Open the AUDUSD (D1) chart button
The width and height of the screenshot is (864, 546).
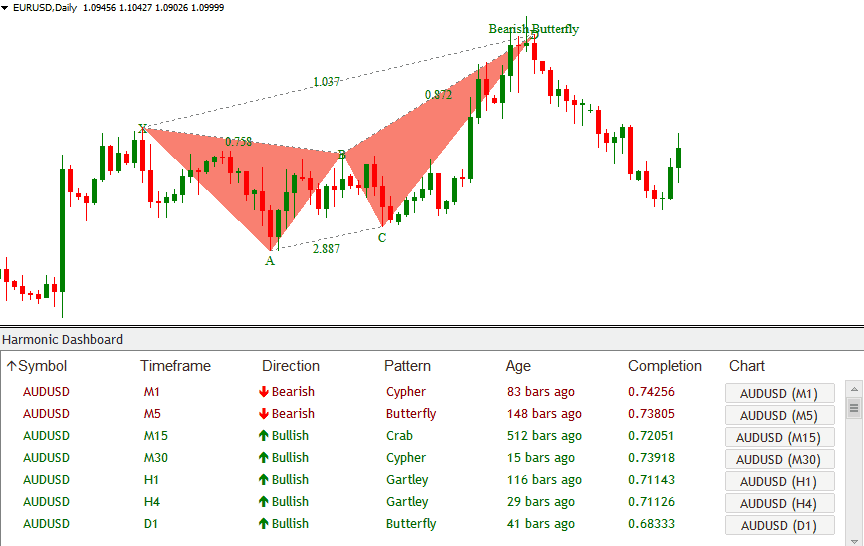779,525
